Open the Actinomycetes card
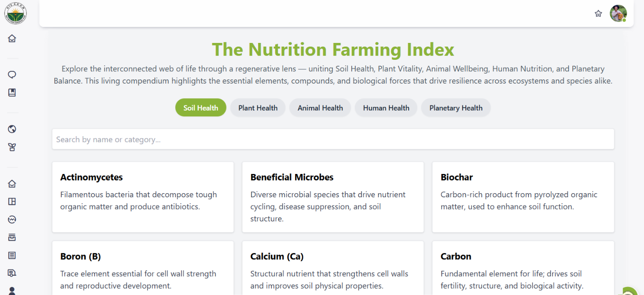The width and height of the screenshot is (644, 295). pos(143,197)
